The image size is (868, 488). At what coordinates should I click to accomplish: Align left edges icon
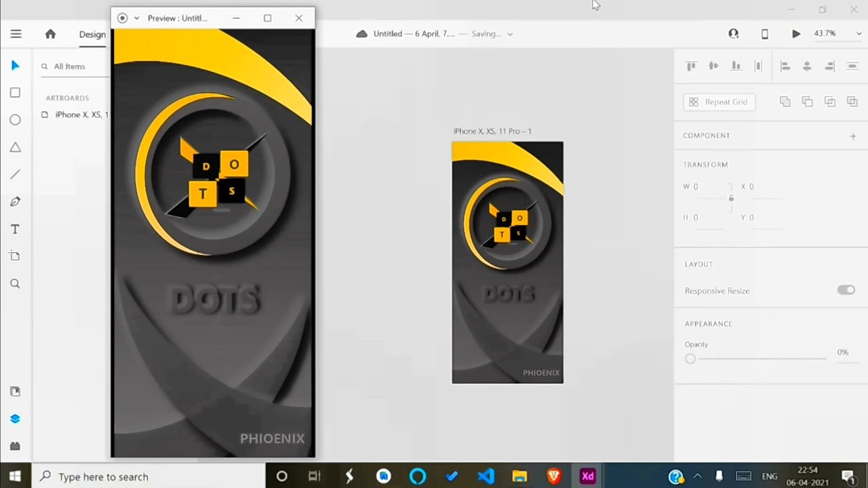point(785,66)
